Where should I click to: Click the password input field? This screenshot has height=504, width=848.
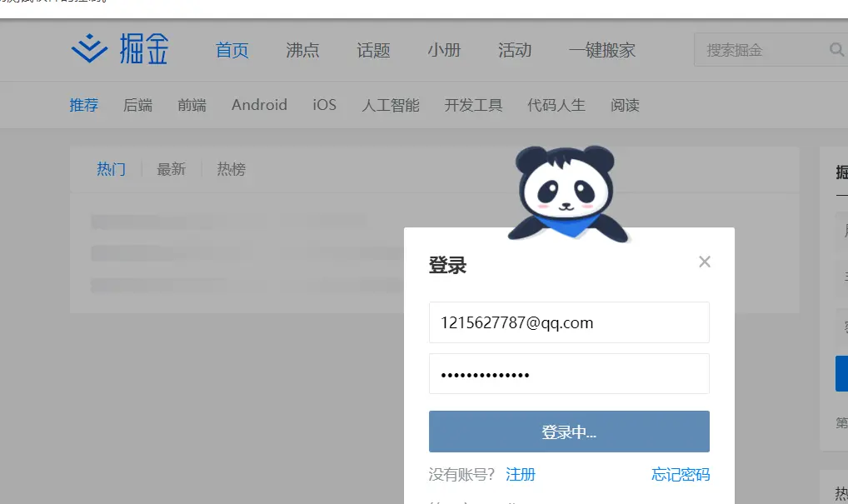click(569, 373)
